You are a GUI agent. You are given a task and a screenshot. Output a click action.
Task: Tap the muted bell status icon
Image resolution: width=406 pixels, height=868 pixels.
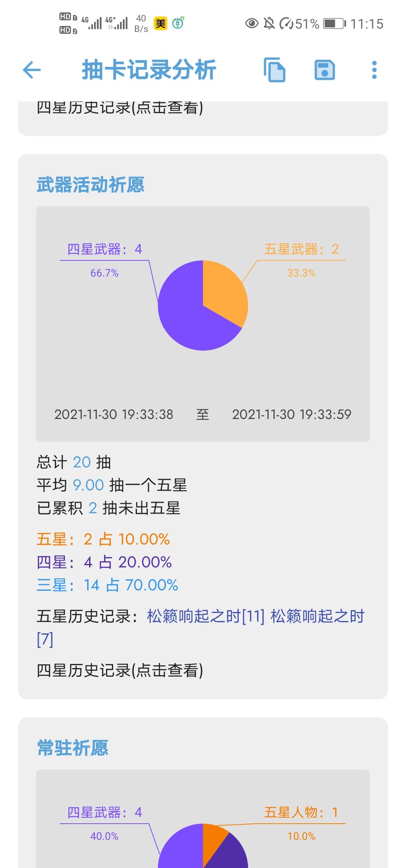point(269,24)
